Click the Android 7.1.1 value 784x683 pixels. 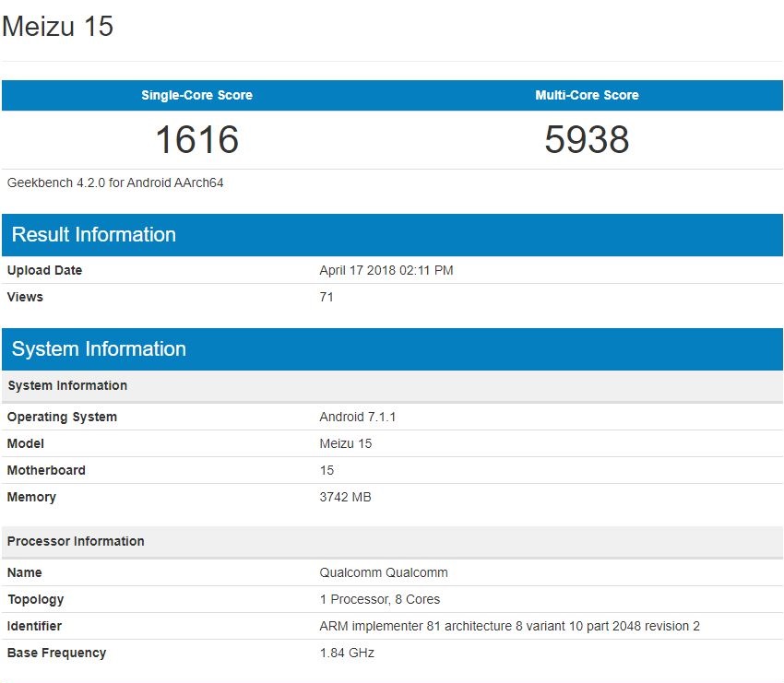[359, 417]
